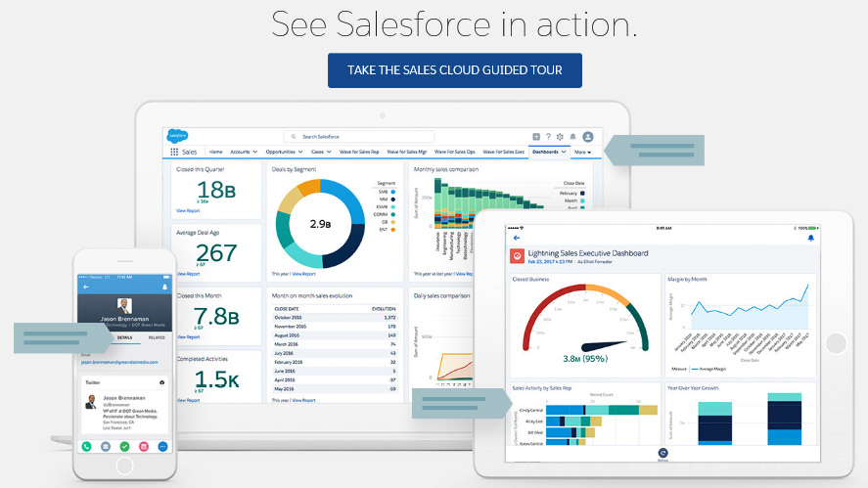Tap Jason Brennaman's profile photo on the phone header
The height and width of the screenshot is (488, 868).
point(124,305)
